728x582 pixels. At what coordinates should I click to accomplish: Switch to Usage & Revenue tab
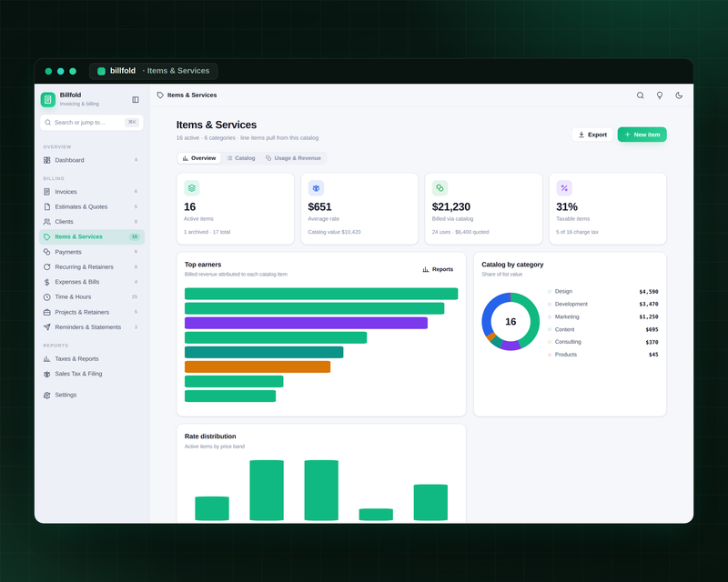click(293, 158)
